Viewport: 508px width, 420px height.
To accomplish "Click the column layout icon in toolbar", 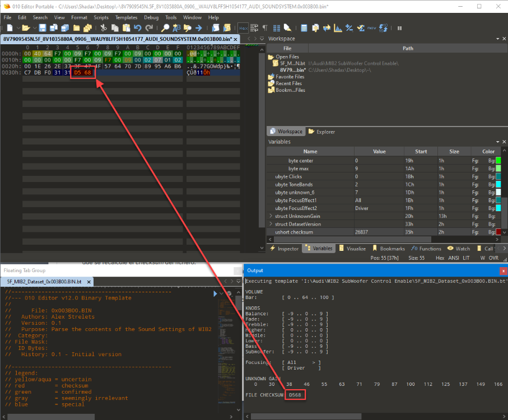I will (x=276, y=28).
